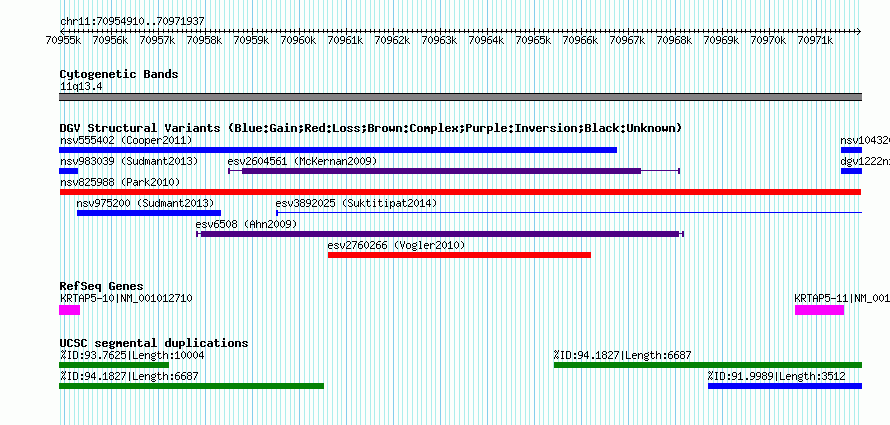The image size is (890, 425).
Task: Click the 70965k ruler tick label
Action: tap(533, 40)
